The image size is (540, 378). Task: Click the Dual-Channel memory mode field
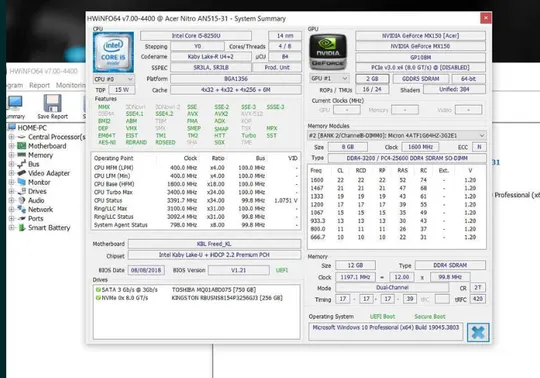click(x=392, y=287)
